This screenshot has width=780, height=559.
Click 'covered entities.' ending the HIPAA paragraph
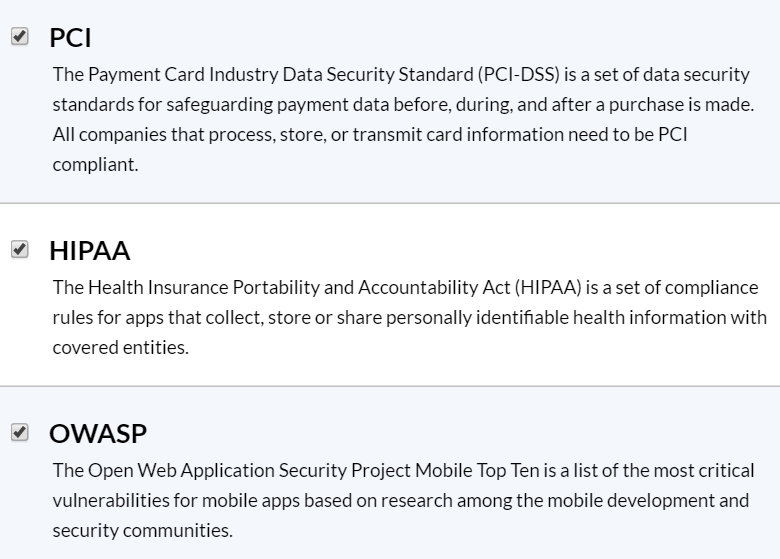[121, 347]
